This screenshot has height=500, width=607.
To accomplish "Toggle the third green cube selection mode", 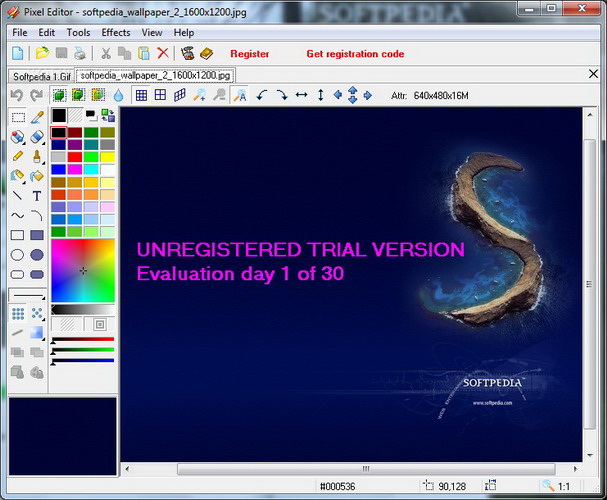I will tap(98, 95).
